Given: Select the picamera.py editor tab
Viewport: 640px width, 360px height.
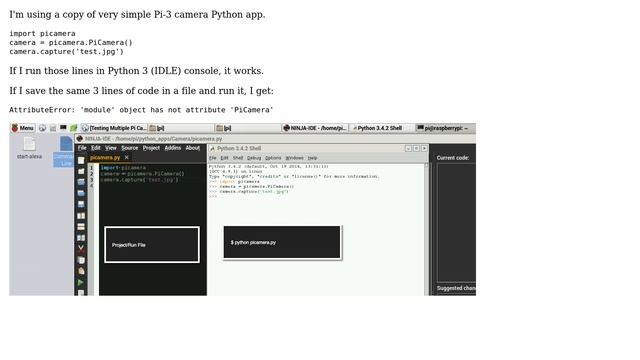Looking at the screenshot, I should point(105,158).
